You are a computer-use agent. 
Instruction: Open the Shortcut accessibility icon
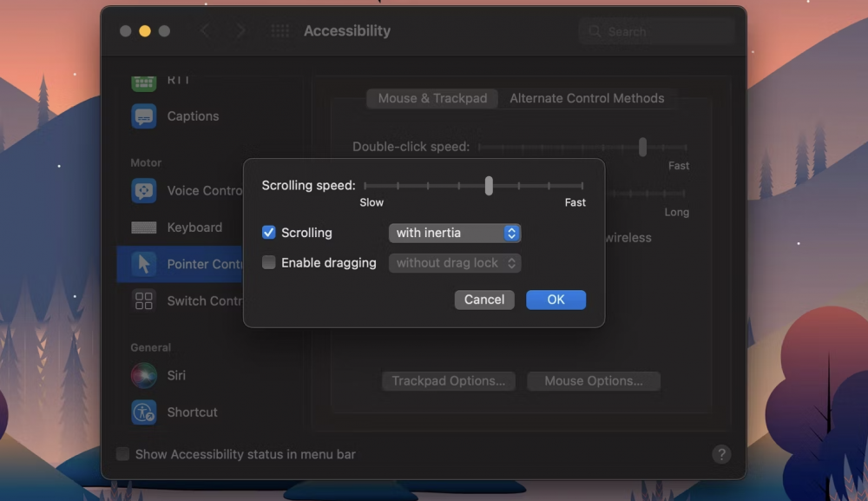click(x=144, y=412)
